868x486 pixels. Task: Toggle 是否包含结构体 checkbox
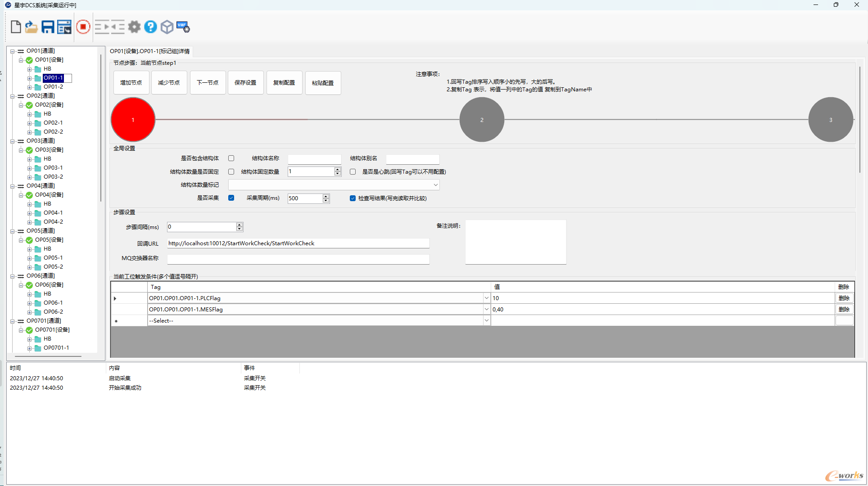231,158
